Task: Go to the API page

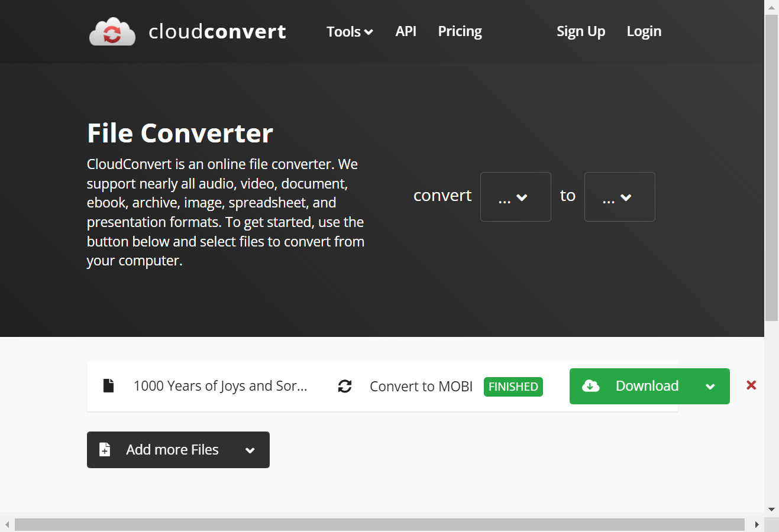Action: [406, 31]
